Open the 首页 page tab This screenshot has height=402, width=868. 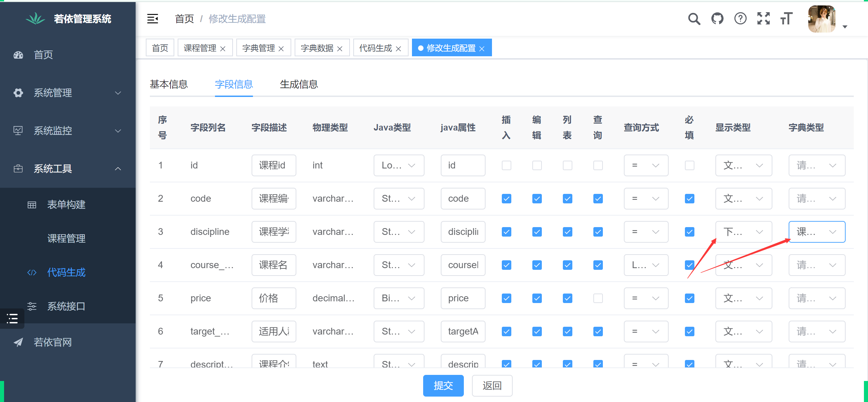pos(160,48)
